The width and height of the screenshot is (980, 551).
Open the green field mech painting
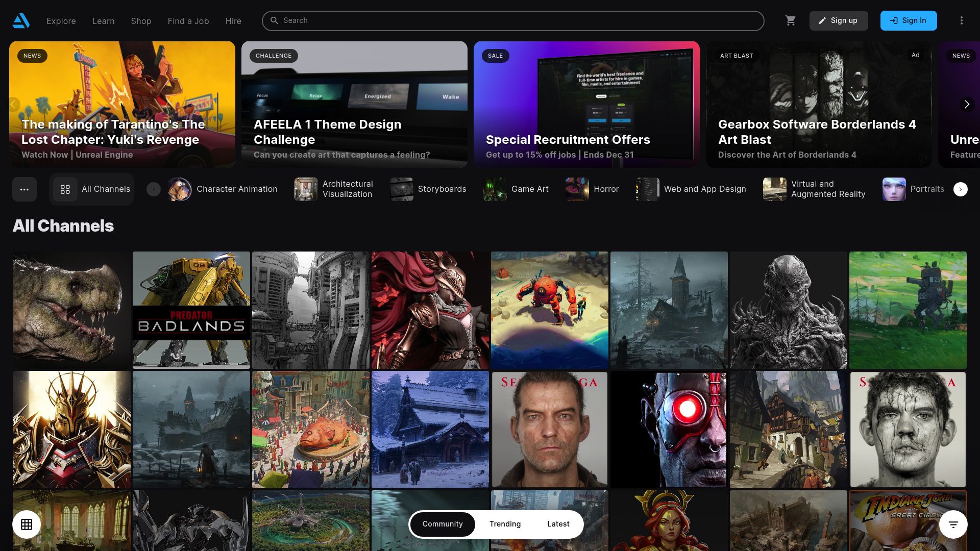(908, 310)
